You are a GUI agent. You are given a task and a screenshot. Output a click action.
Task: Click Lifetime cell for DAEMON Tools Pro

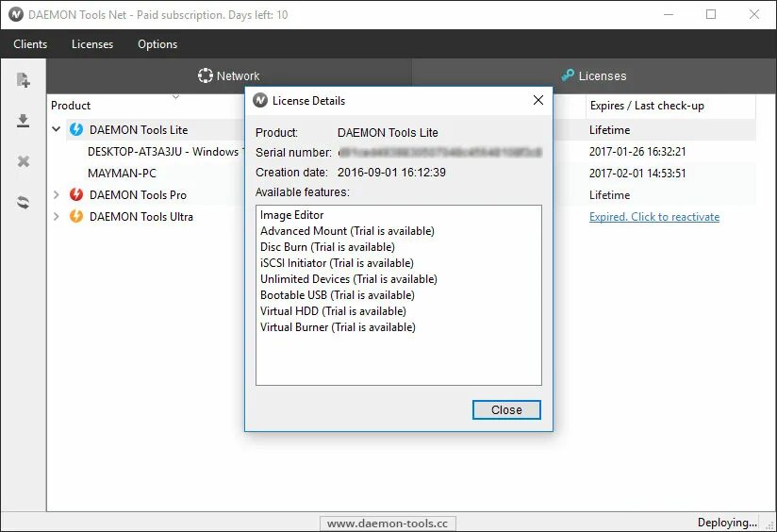click(609, 195)
